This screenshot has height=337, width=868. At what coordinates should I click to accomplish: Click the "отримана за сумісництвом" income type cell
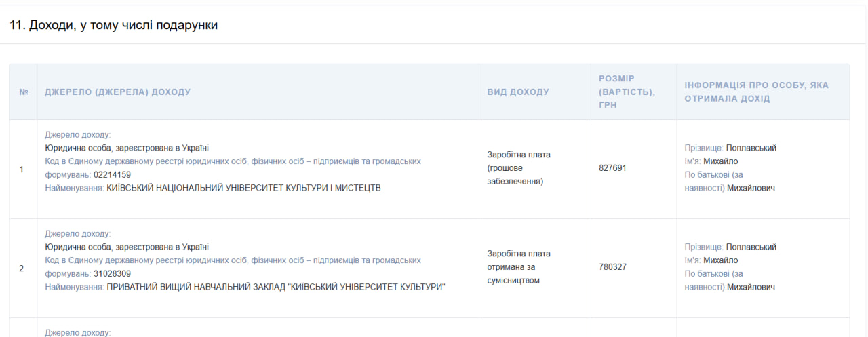(x=519, y=267)
